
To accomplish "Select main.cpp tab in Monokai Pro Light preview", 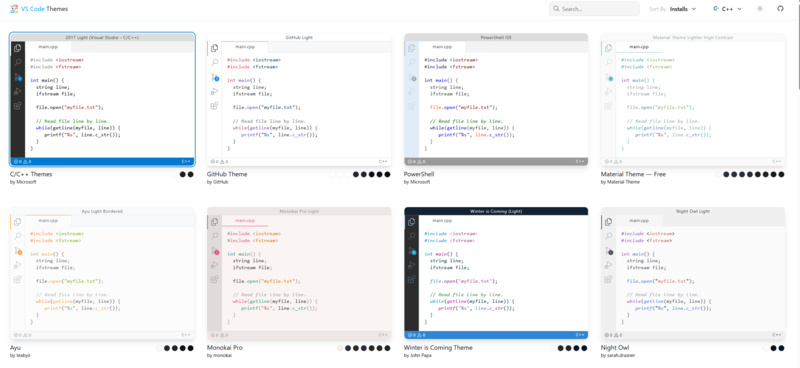I will coord(245,220).
